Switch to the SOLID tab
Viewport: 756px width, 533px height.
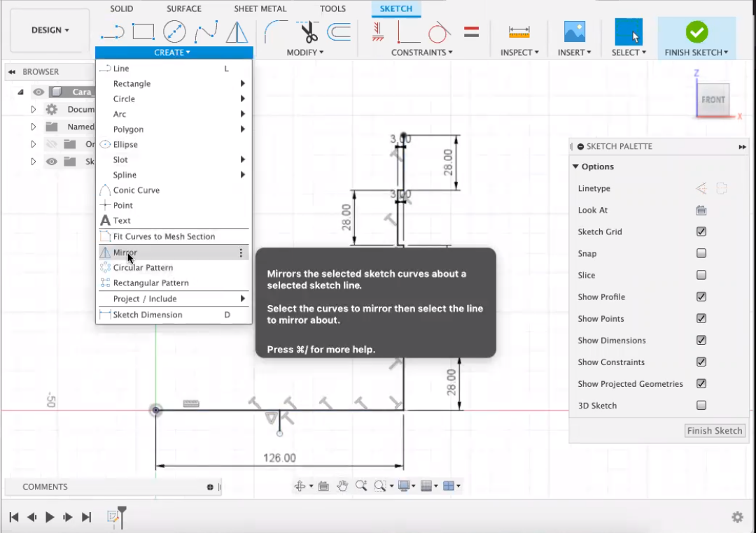coord(122,8)
